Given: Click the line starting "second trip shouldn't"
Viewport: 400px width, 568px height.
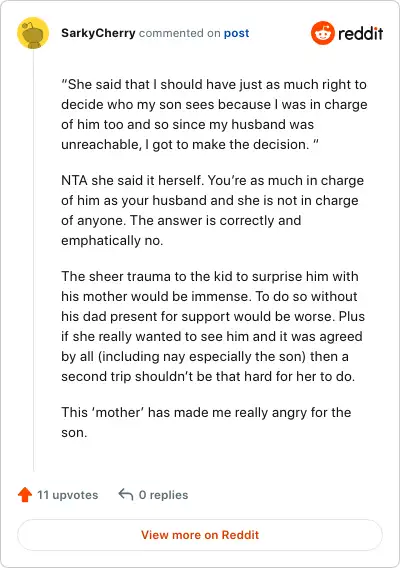Looking at the screenshot, I should coord(208,376).
